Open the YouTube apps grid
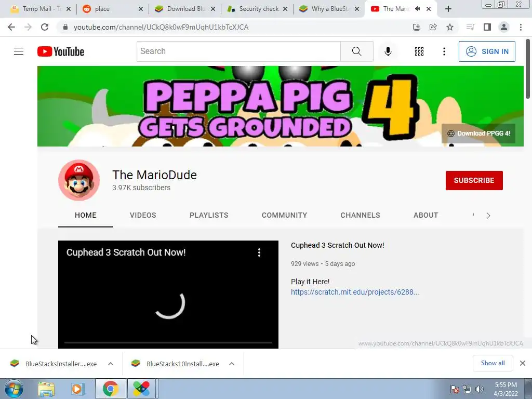Image resolution: width=532 pixels, height=399 pixels. tap(419, 51)
